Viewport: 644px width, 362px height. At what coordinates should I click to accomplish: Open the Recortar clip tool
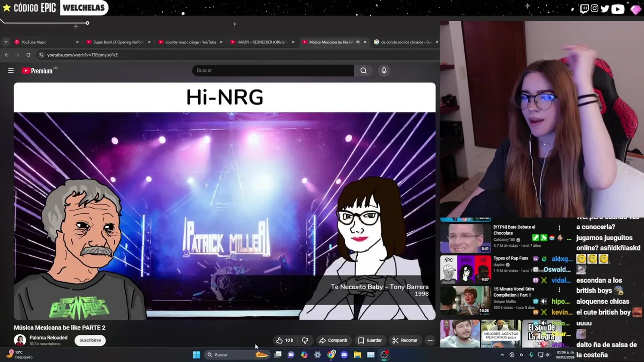pyautogui.click(x=405, y=340)
